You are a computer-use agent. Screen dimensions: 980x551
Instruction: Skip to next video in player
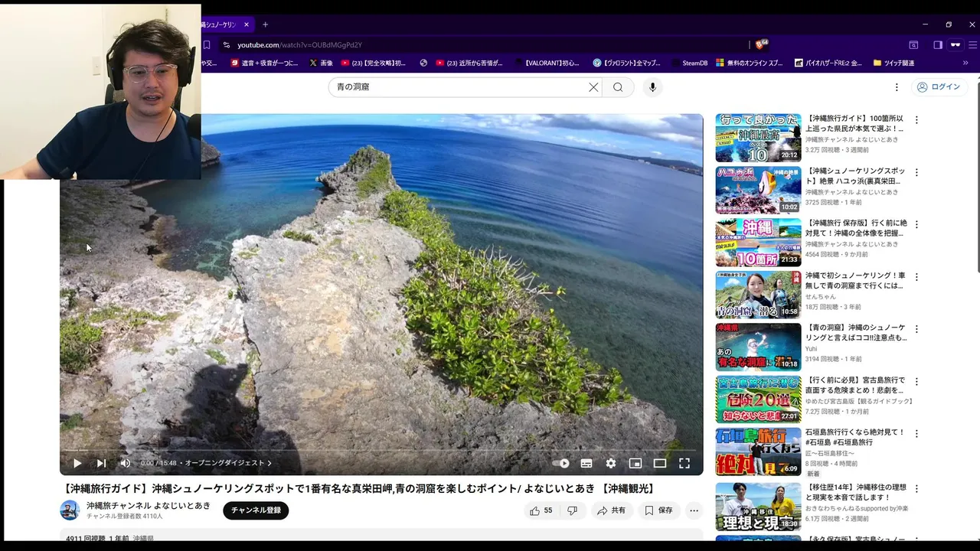(101, 463)
